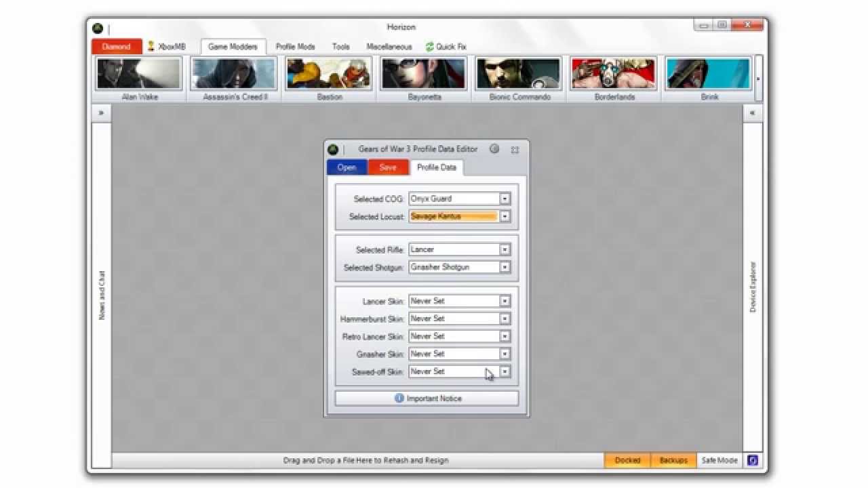This screenshot has height=488, width=868.
Task: Open the Bionic Commando modder
Action: 519,79
